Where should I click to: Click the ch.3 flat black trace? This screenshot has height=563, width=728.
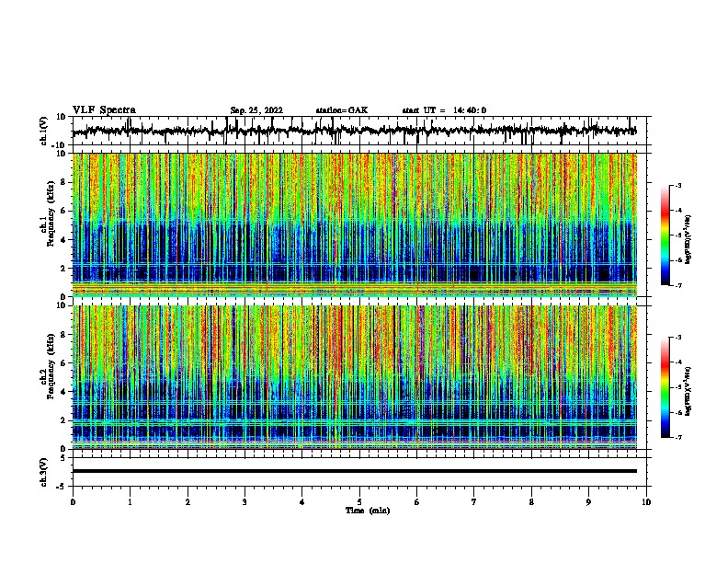[x=354, y=471]
